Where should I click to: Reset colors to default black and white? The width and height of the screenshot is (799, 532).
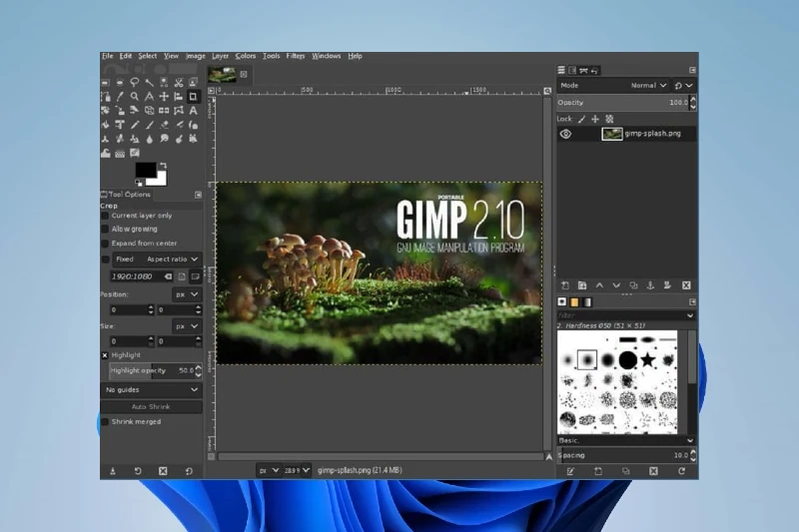click(x=138, y=183)
